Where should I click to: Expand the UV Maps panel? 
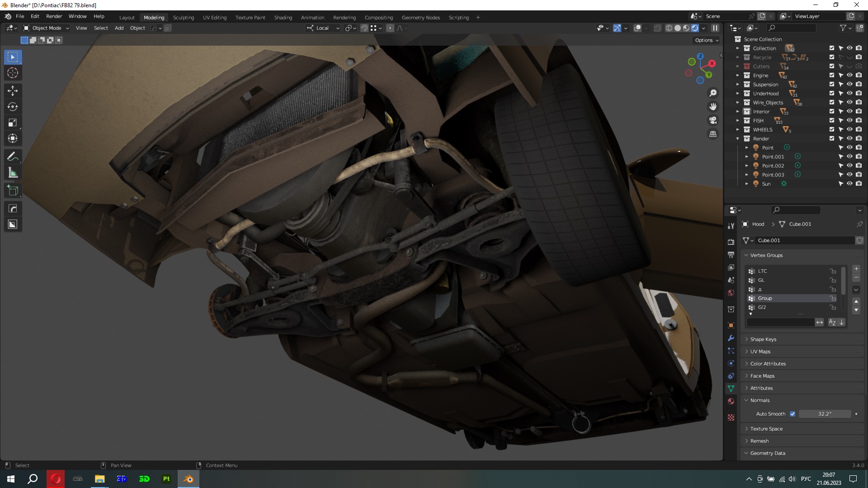pyautogui.click(x=760, y=352)
